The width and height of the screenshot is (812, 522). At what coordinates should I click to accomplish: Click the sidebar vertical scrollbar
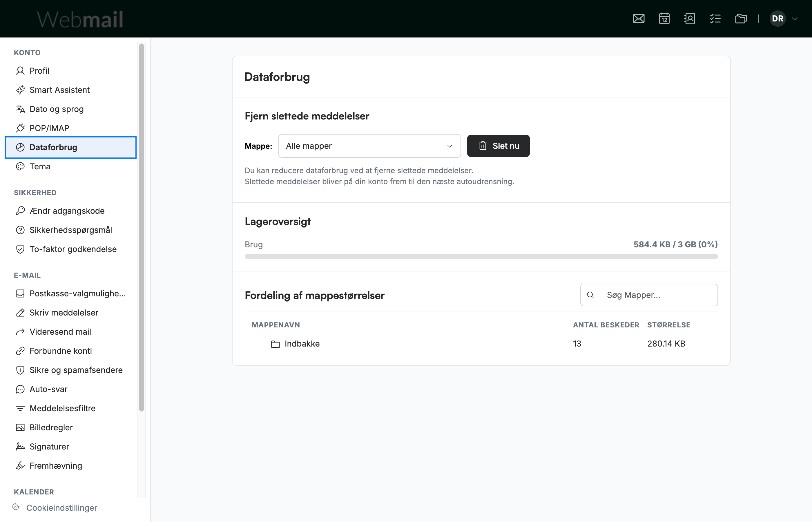pos(141,227)
